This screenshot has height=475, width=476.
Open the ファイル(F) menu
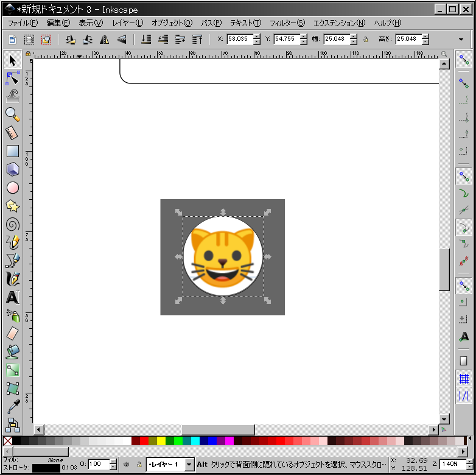coord(23,23)
